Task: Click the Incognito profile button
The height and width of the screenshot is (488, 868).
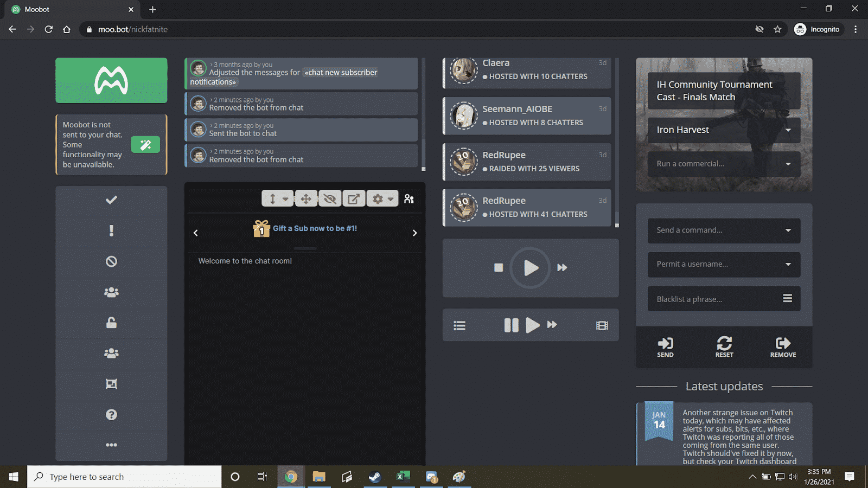Action: (x=817, y=29)
